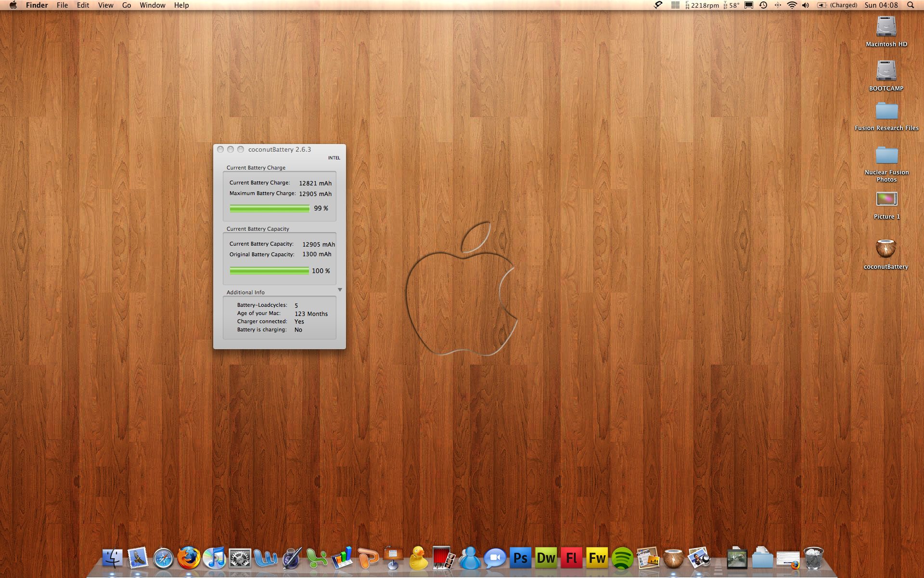Open the volume menu bar control
Screen dimensions: 924x578
(x=806, y=5)
